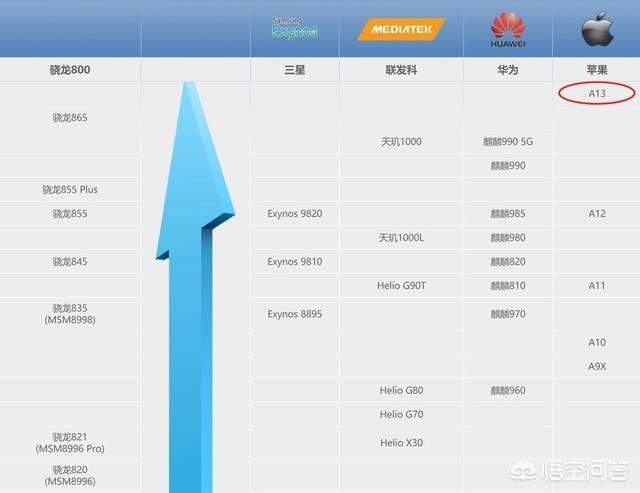Click the 骁龙820 (MSM8996) cell
Screen dimensions: 640x493
(70, 475)
